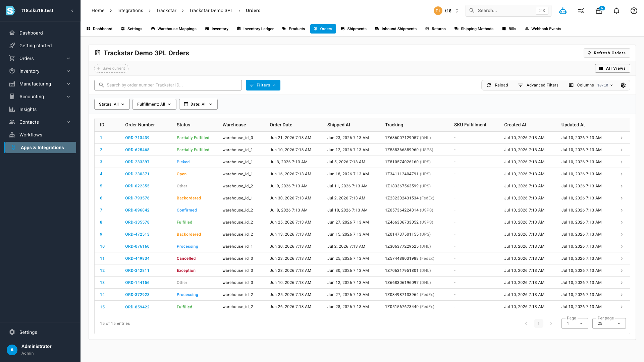Switch to the Webhook Events tab
The width and height of the screenshot is (644, 362).
pos(543,29)
